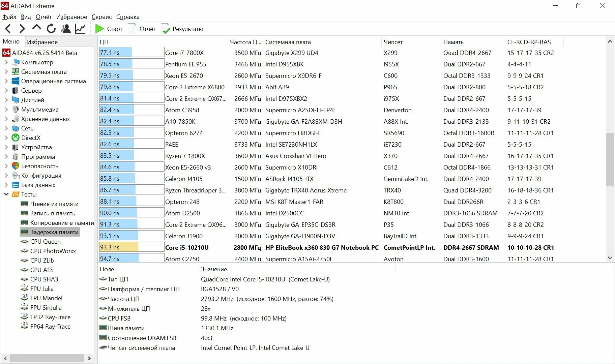The height and width of the screenshot is (364, 615).
Task: Open Запись в память test
Action: coord(48,213)
